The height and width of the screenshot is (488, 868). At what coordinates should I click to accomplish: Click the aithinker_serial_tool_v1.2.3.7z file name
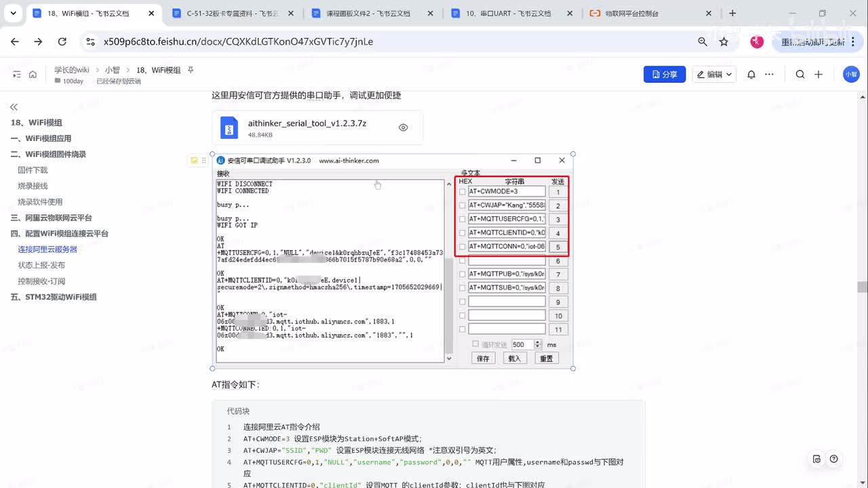[x=307, y=123]
